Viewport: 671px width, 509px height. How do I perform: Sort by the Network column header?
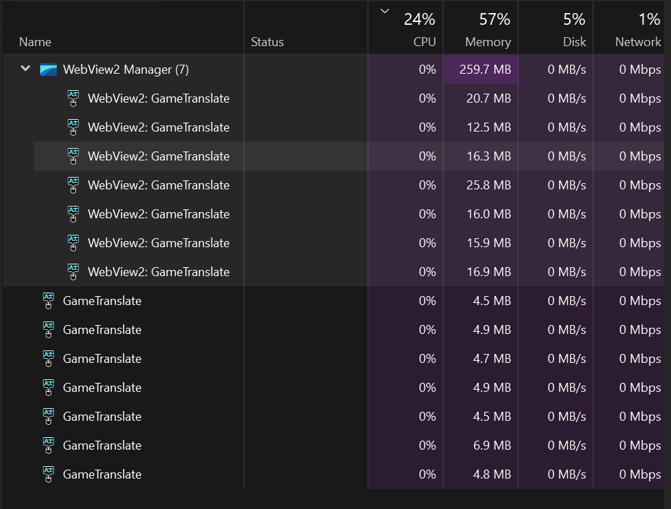tap(629, 28)
